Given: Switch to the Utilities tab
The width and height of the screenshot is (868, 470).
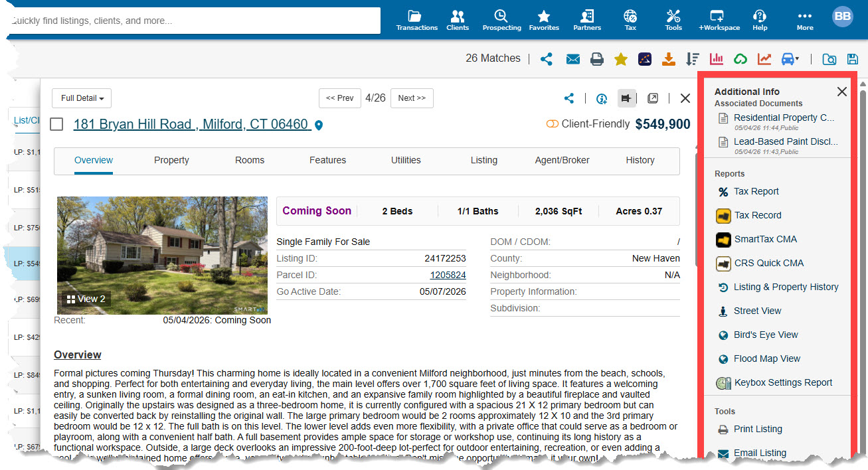Looking at the screenshot, I should [x=406, y=160].
